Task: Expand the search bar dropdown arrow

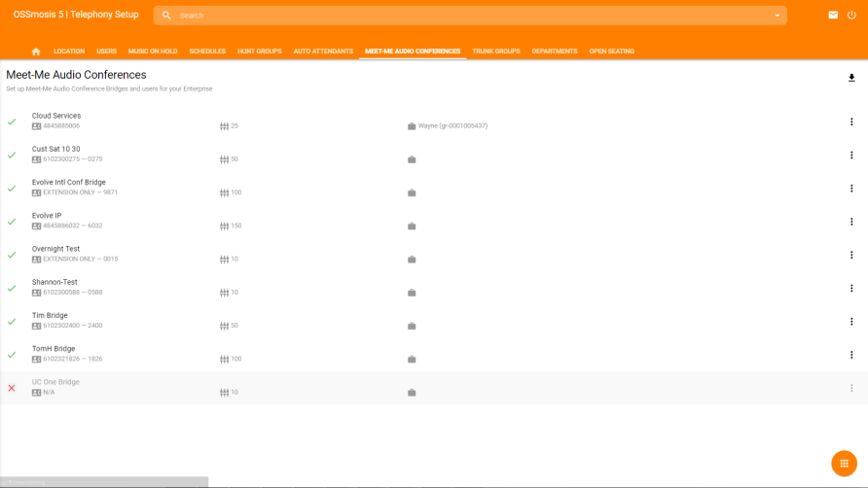Action: pyautogui.click(x=777, y=16)
